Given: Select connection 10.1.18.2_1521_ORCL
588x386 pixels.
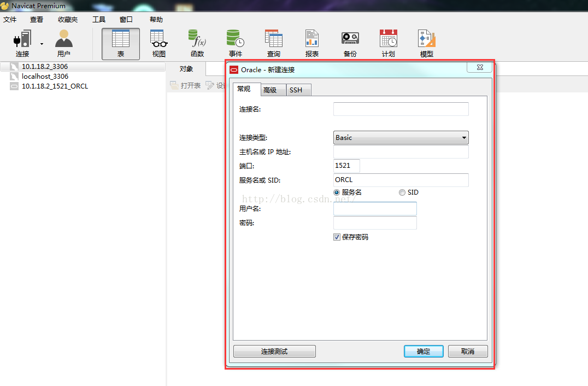Looking at the screenshot, I should 55,86.
